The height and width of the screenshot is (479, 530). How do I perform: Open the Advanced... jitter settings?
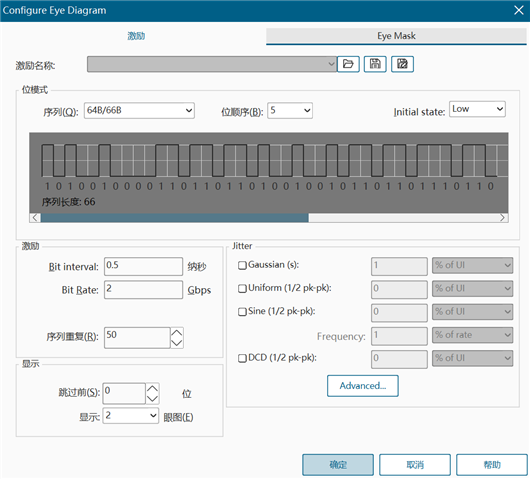coord(363,386)
